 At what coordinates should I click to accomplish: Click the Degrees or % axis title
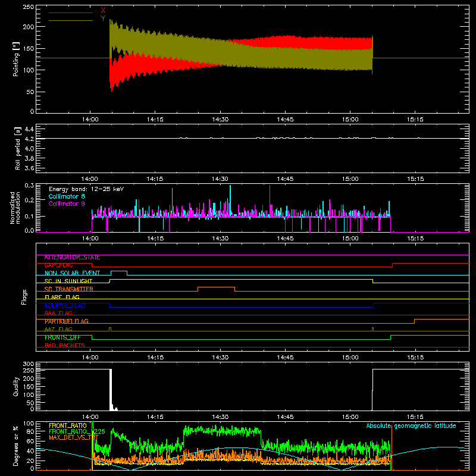tap(16, 446)
